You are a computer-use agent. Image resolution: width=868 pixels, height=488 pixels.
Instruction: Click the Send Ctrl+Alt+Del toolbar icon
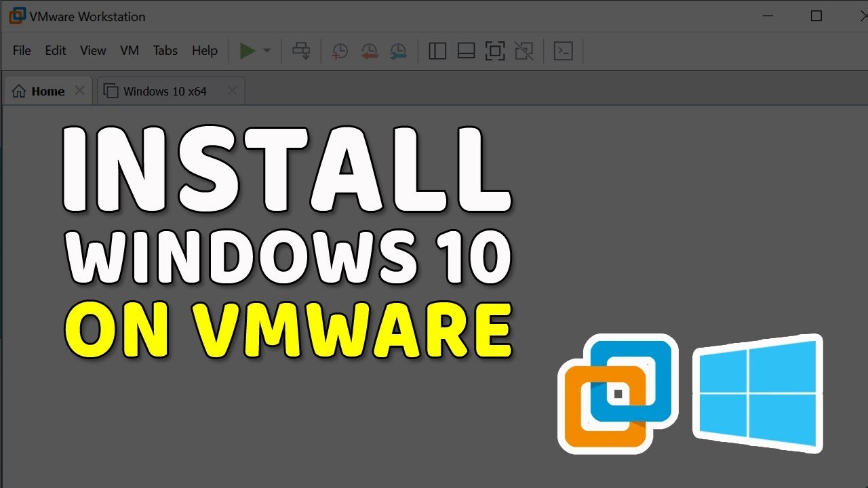pyautogui.click(x=301, y=51)
